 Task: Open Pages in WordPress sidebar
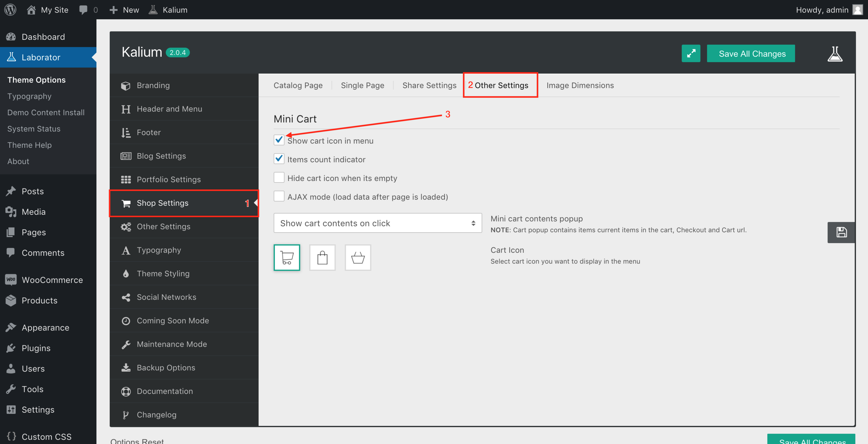[48, 232]
